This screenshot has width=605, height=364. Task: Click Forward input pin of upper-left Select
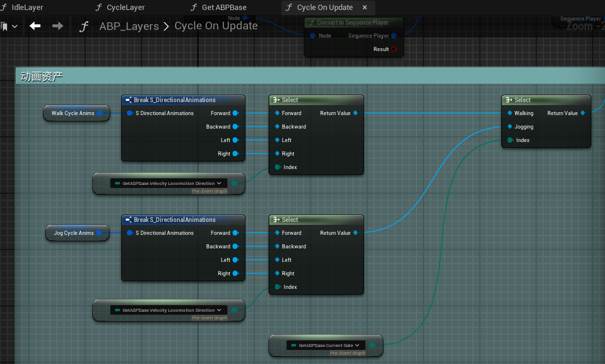tap(277, 113)
